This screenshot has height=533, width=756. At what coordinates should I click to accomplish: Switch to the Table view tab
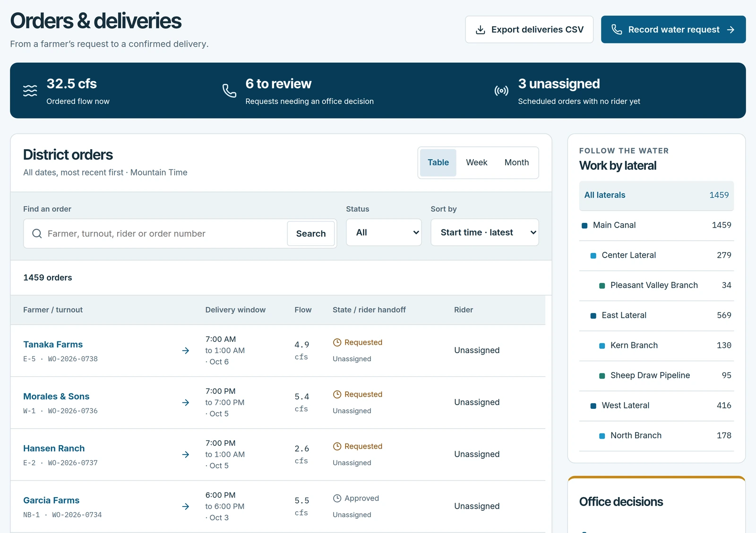[438, 162]
